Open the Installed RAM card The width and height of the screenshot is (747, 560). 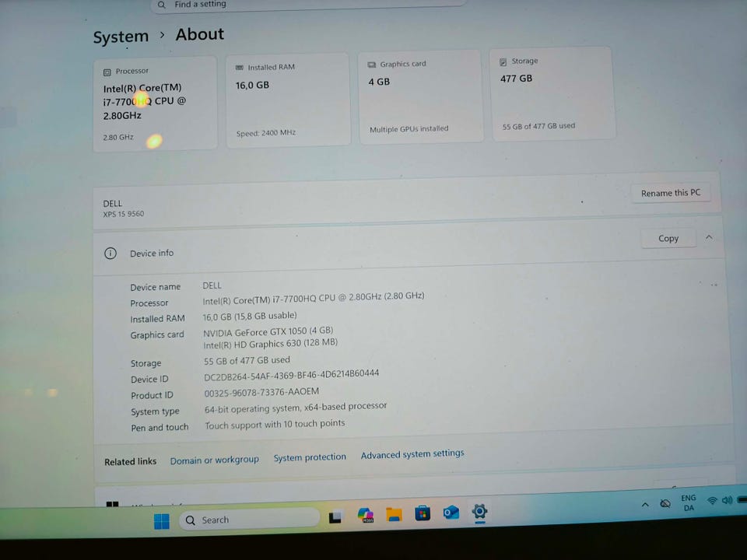288,100
